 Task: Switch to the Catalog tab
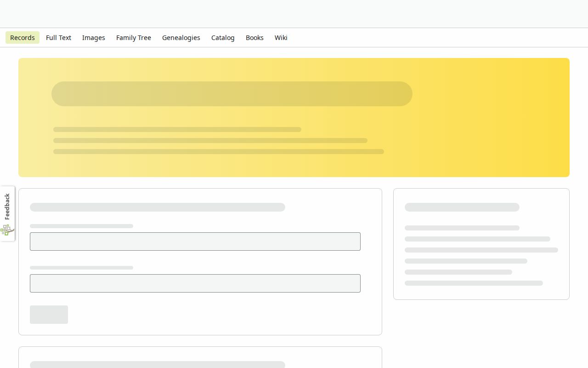click(223, 38)
